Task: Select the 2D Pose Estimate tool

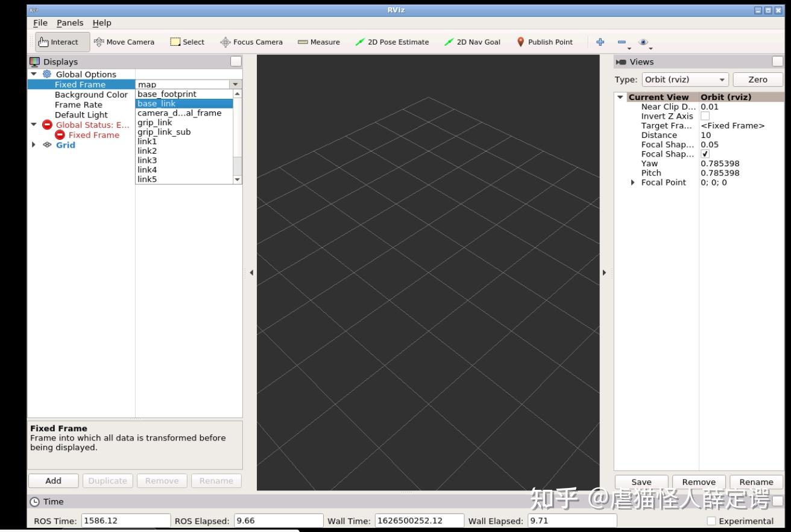Action: [x=392, y=42]
